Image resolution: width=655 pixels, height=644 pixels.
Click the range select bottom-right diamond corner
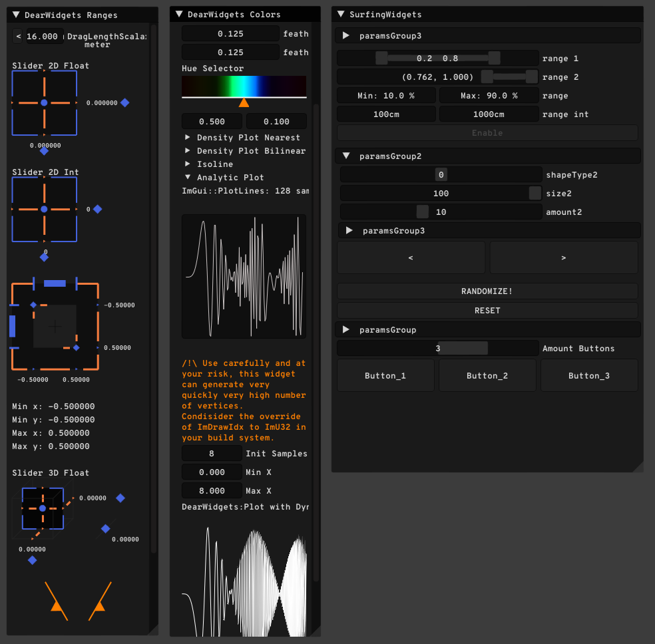[77, 348]
